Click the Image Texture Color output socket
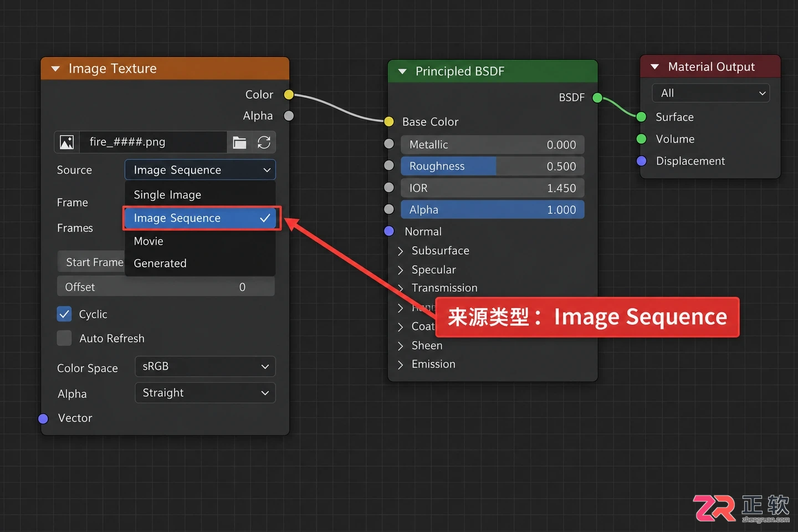The width and height of the screenshot is (798, 532). (x=289, y=95)
